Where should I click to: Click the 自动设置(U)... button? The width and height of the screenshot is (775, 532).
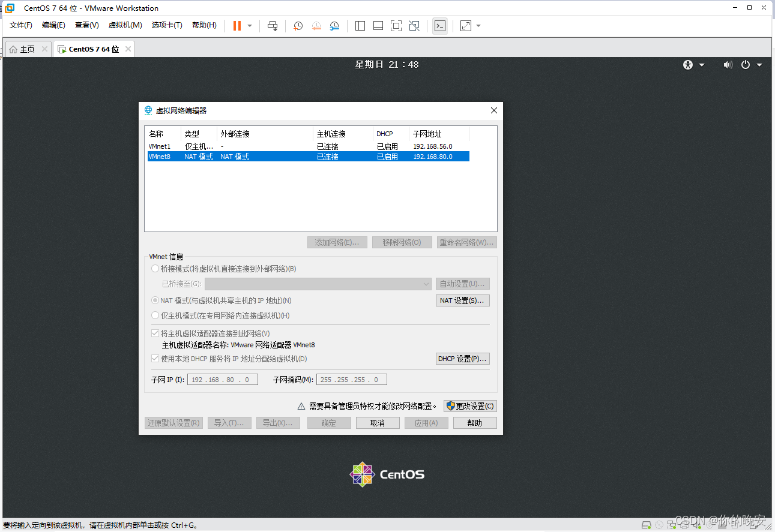(463, 284)
